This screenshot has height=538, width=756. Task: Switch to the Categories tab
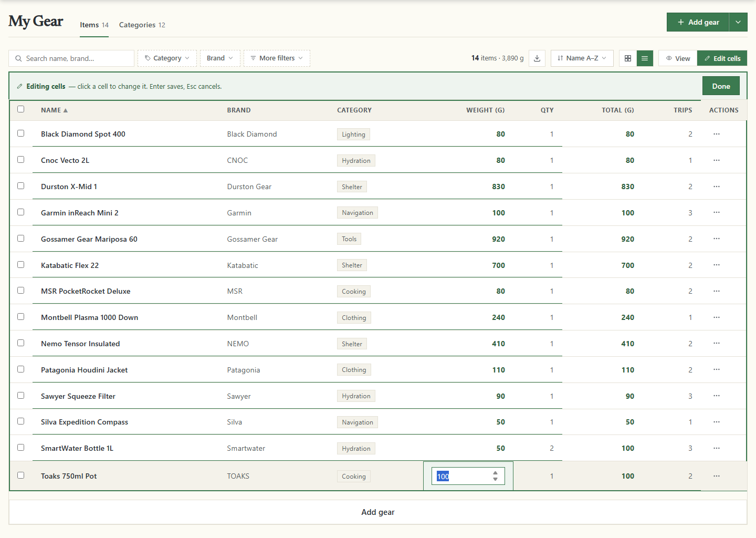142,25
